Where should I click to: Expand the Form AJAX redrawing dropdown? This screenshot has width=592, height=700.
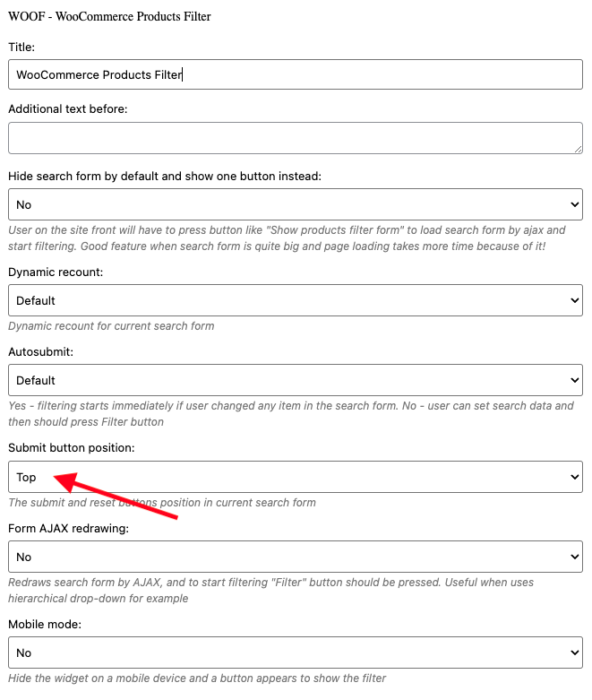(x=296, y=557)
